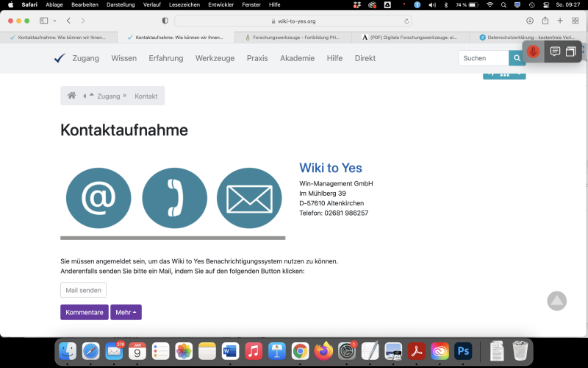Screen dimensions: 588x368
Task: Click the reload page icon in address bar
Action: (x=406, y=21)
